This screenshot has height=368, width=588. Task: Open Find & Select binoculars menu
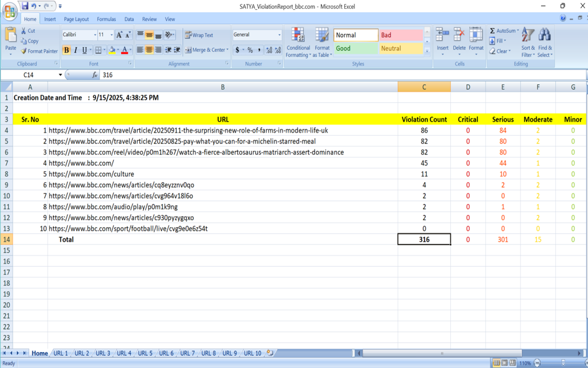click(545, 42)
